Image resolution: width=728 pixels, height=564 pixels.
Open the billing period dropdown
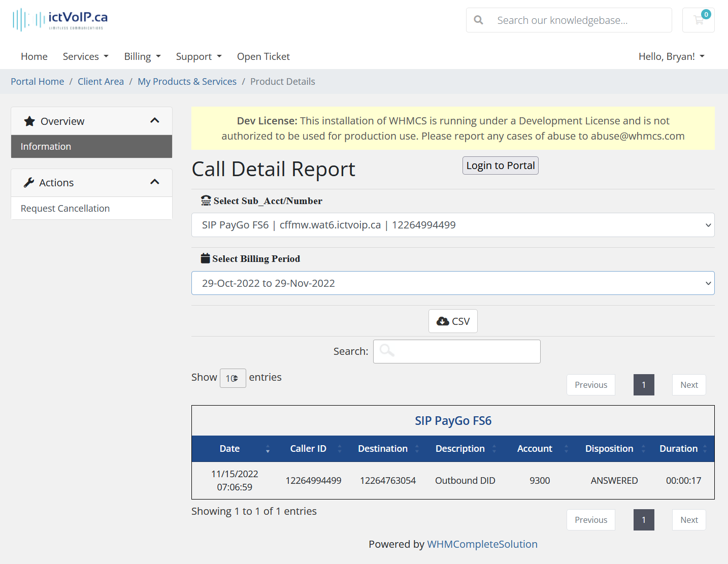pos(453,283)
